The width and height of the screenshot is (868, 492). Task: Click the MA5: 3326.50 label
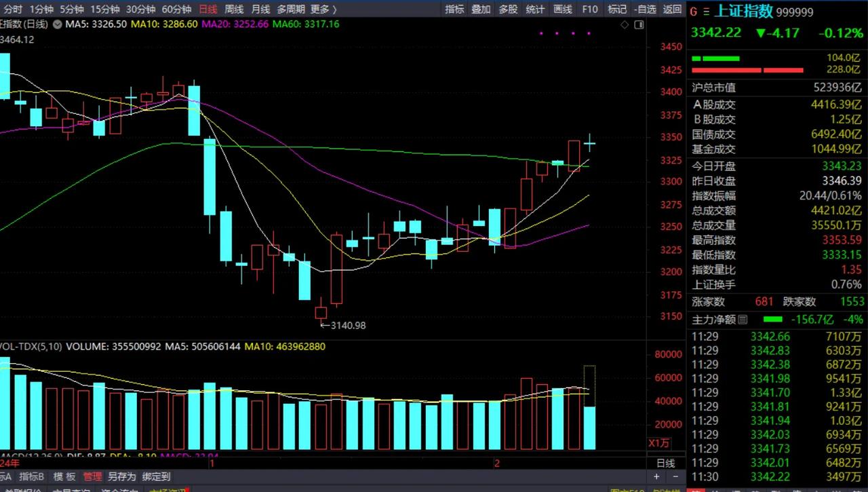pyautogui.click(x=95, y=24)
